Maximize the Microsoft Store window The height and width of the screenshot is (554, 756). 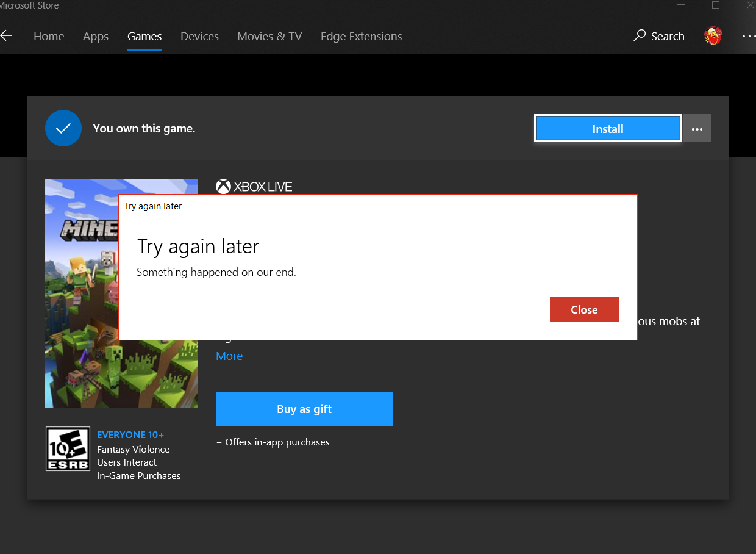(716, 5)
